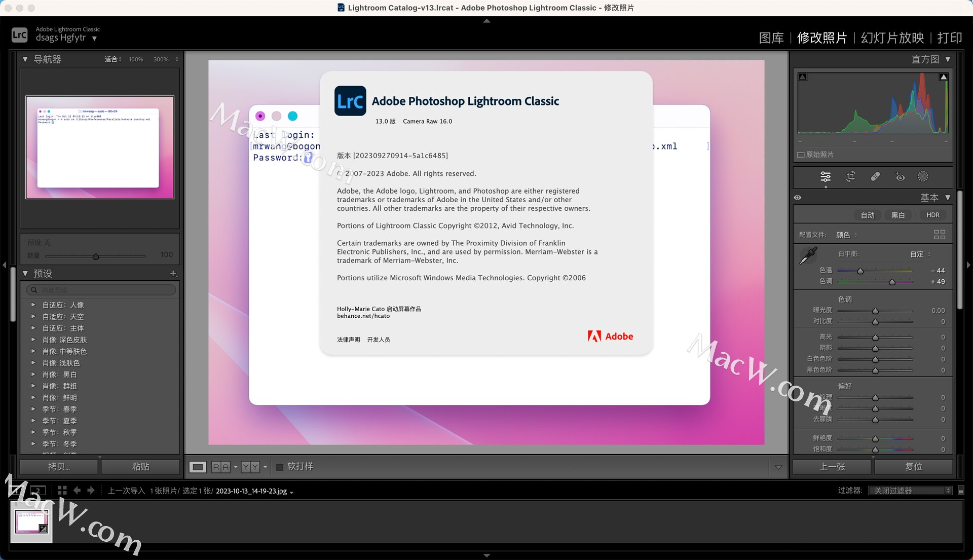Toggle shadow clipping indicator in histogram
The height and width of the screenshot is (560, 973).
803,77
